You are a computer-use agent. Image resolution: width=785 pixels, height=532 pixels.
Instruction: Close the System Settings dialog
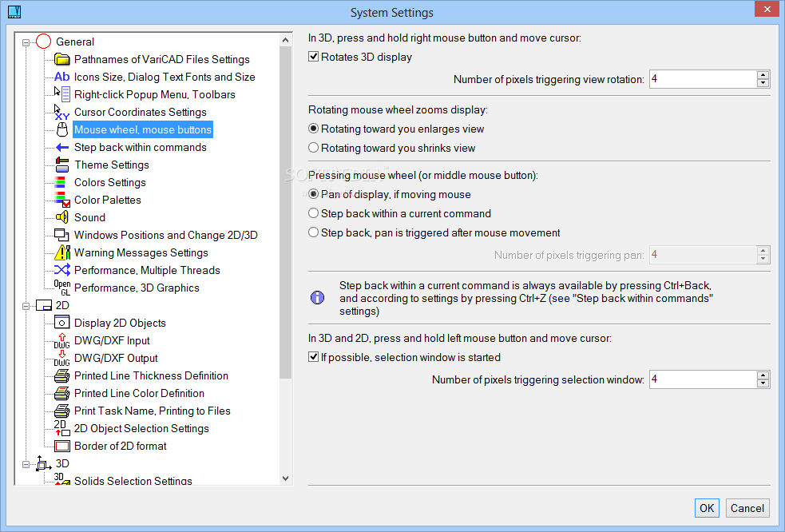click(767, 10)
